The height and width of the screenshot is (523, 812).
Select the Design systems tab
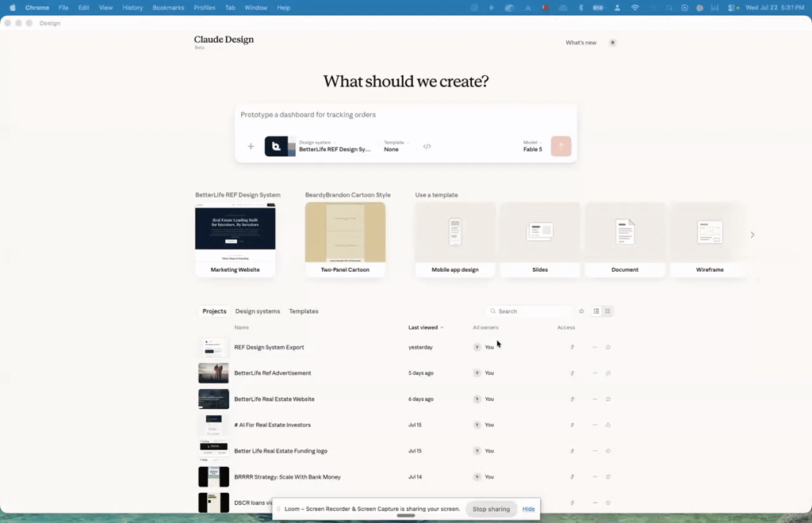click(x=258, y=311)
